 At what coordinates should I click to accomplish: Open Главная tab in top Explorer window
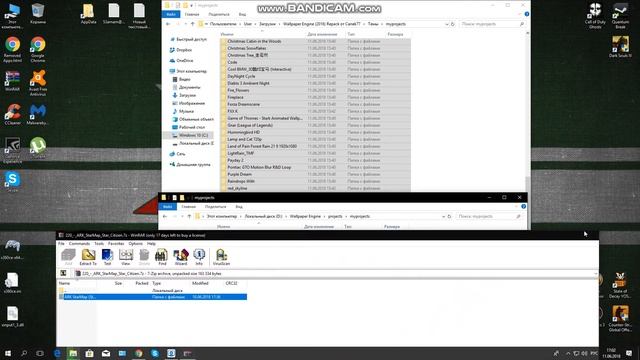[x=192, y=14]
